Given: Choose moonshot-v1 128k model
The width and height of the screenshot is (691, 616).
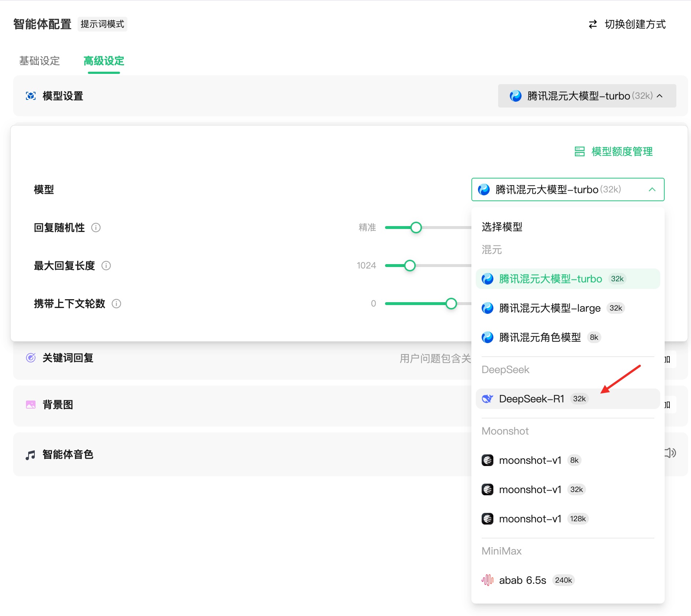Looking at the screenshot, I should pos(568,519).
